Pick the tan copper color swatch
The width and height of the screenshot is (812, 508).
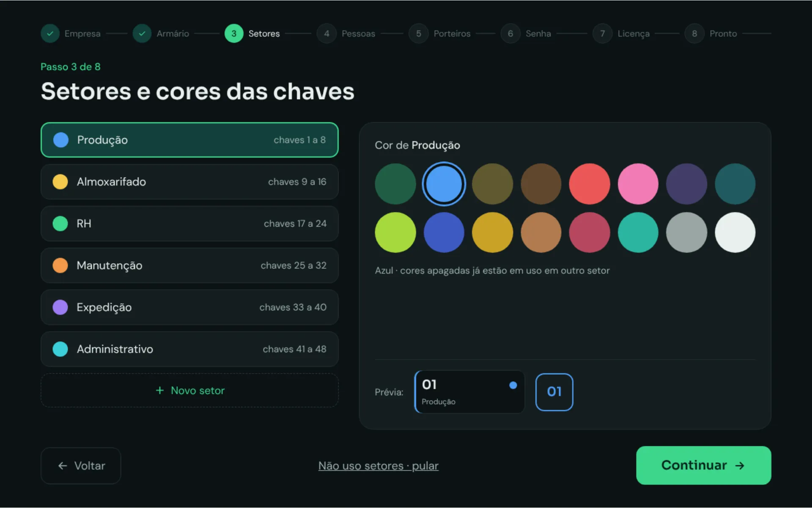click(x=541, y=232)
